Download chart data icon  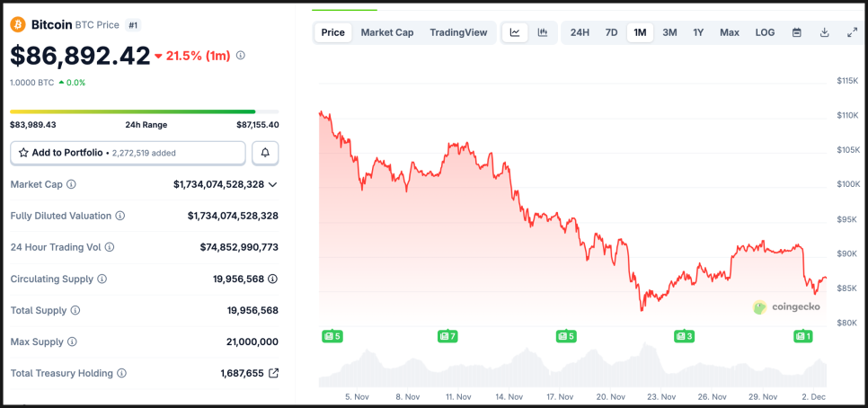pos(824,32)
